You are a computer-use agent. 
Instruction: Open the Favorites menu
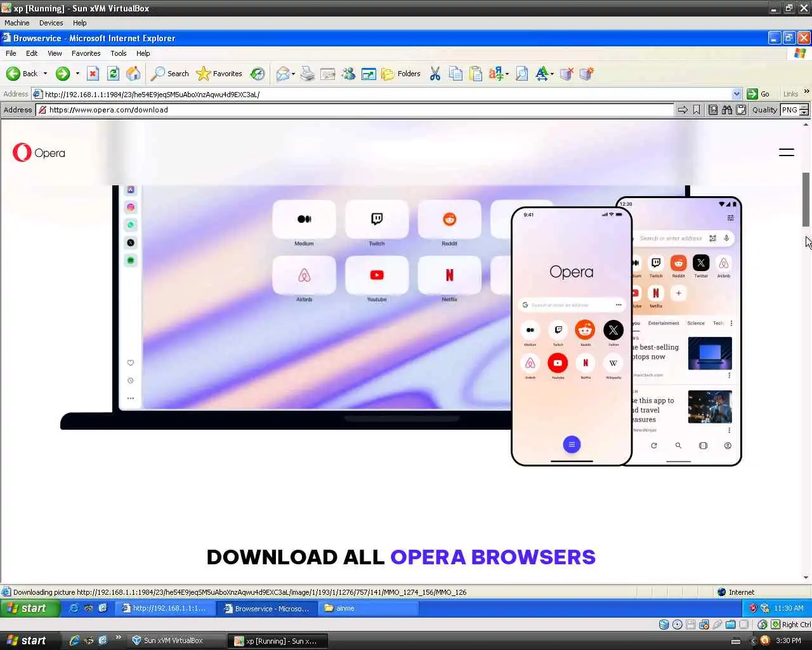86,53
